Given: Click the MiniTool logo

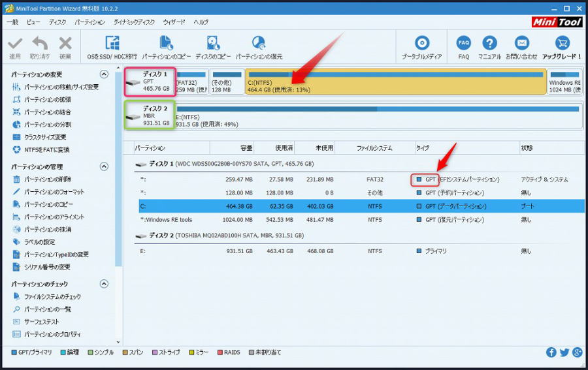Looking at the screenshot, I should 557,22.
